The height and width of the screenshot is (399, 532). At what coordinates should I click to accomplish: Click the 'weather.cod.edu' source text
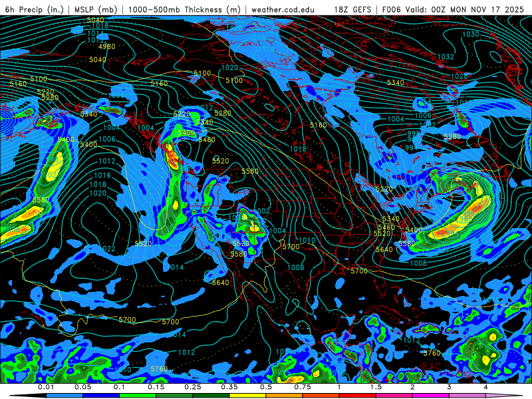[283, 9]
